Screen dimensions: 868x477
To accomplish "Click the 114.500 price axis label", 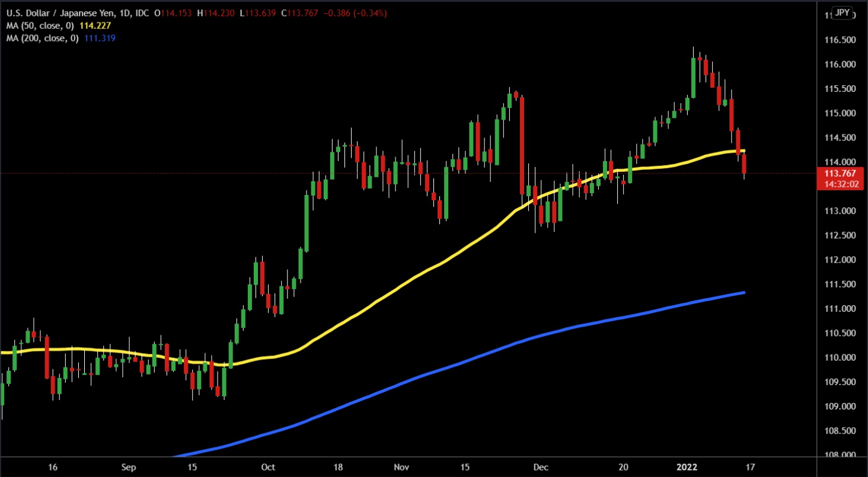I will [839, 137].
